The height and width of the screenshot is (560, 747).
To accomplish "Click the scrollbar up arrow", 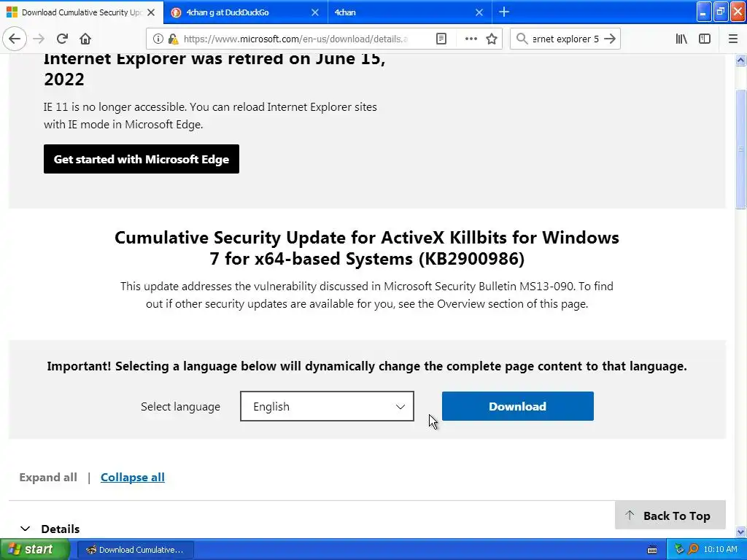I will click(x=740, y=60).
